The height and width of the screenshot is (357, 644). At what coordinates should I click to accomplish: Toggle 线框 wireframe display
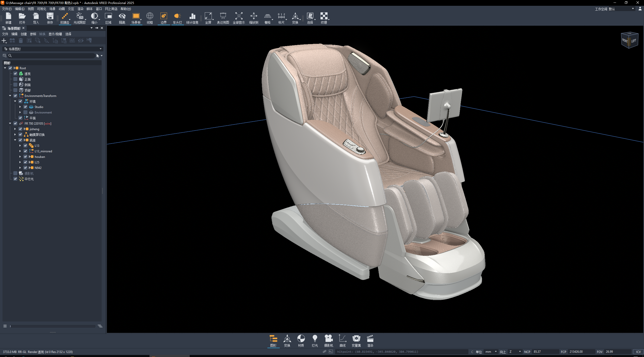(x=150, y=18)
